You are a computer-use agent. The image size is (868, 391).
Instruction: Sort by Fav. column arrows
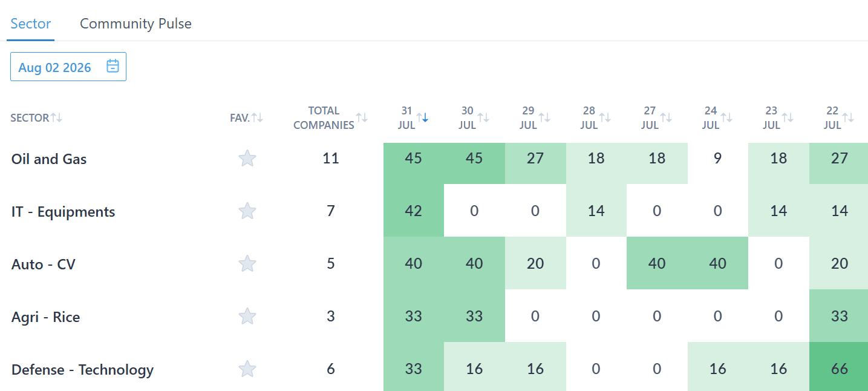(257, 117)
